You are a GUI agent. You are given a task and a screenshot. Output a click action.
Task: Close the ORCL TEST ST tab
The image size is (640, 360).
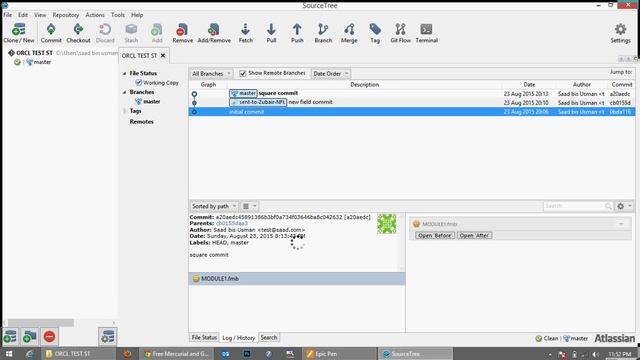(x=163, y=56)
